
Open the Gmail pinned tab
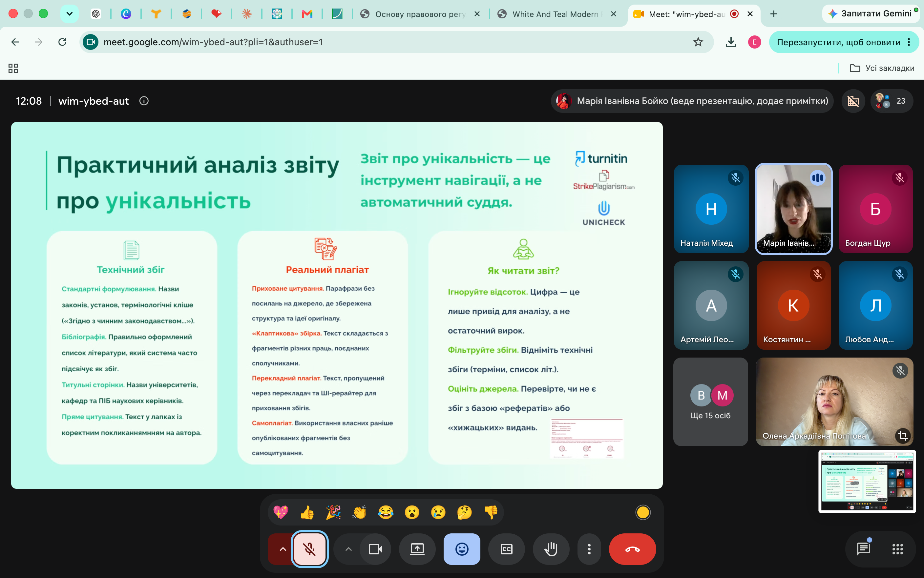[x=307, y=14]
